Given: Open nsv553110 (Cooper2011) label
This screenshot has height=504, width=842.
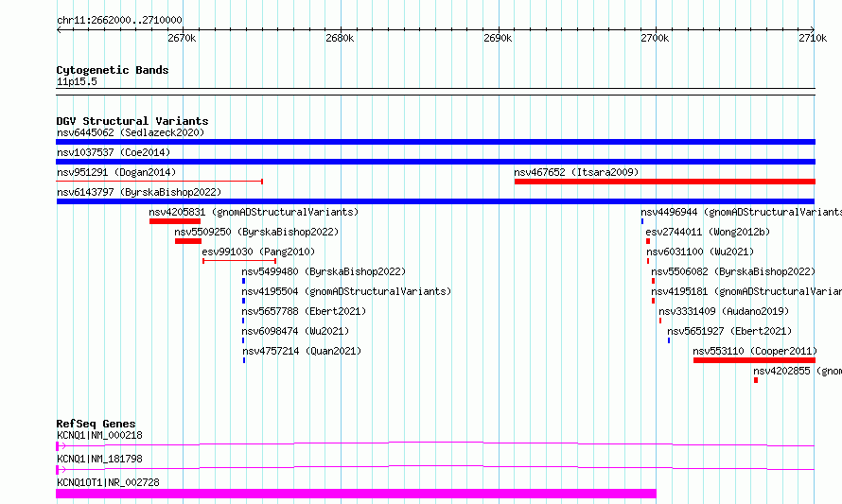Looking at the screenshot, I should pyautogui.click(x=755, y=351).
